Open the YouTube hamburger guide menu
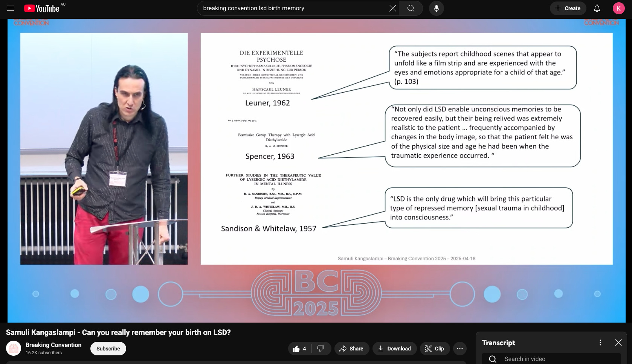Viewport: 632px width, 364px height. coord(11,8)
